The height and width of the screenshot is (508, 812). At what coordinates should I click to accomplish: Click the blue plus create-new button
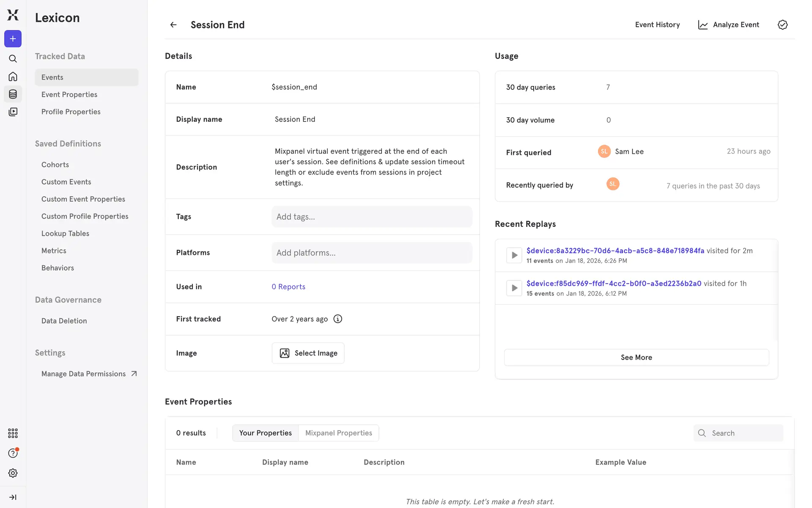pos(13,39)
